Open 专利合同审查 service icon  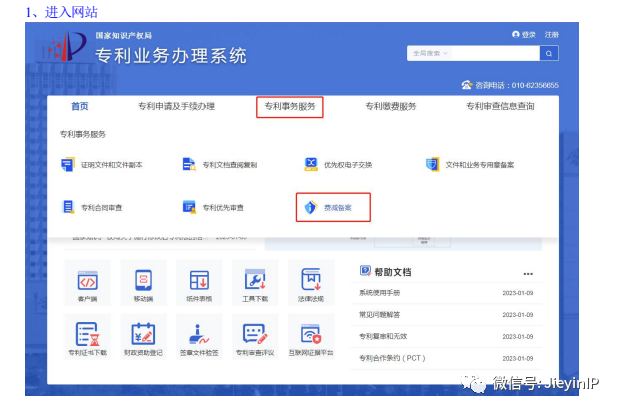coord(68,207)
